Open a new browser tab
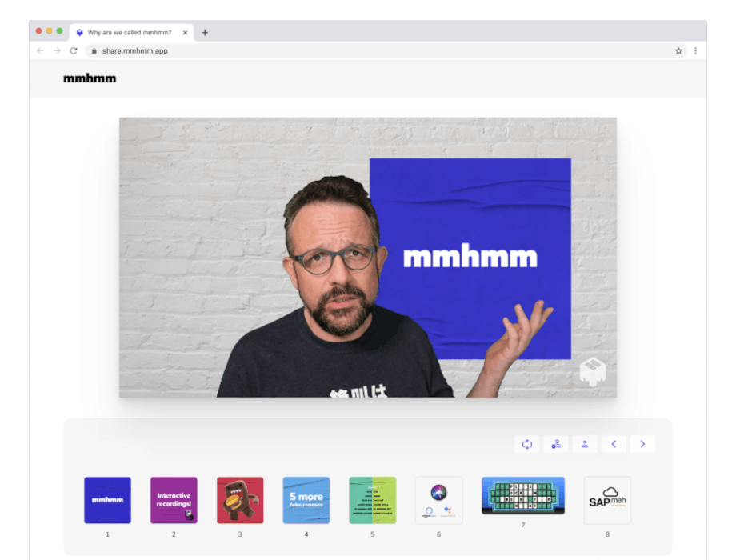 pyautogui.click(x=205, y=32)
